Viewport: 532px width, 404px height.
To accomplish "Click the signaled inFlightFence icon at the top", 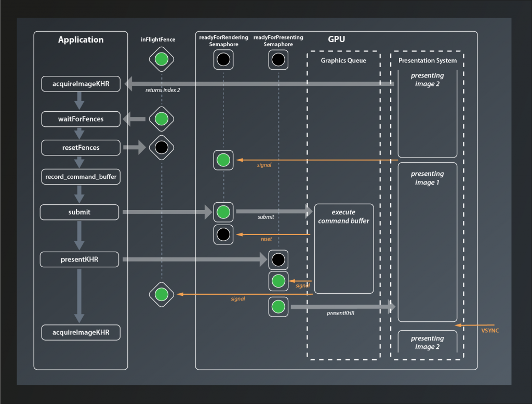I will 161,59.
